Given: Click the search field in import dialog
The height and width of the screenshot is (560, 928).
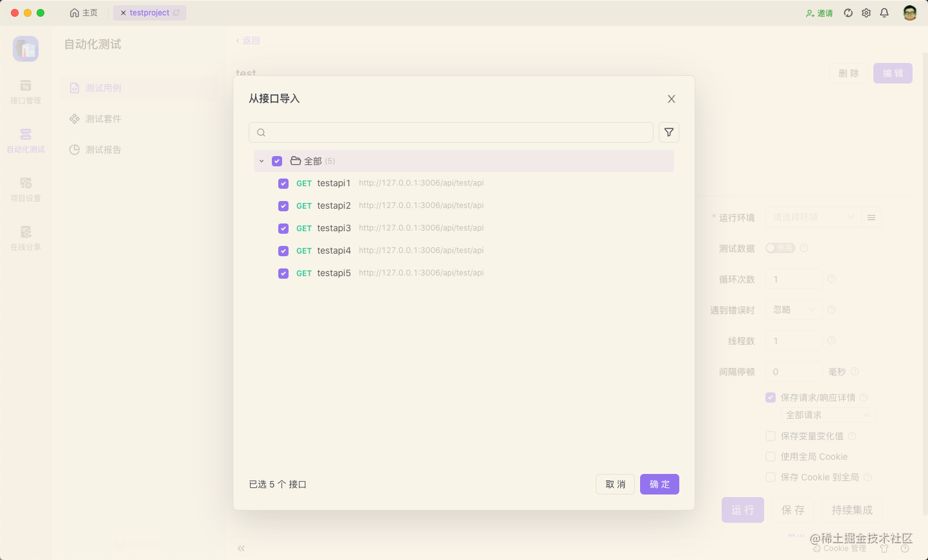Looking at the screenshot, I should click(x=451, y=132).
